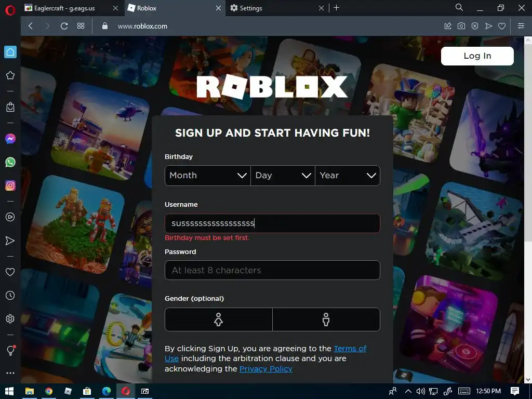Open Windows Start menu
Image resolution: width=532 pixels, height=399 pixels.
(x=9, y=391)
